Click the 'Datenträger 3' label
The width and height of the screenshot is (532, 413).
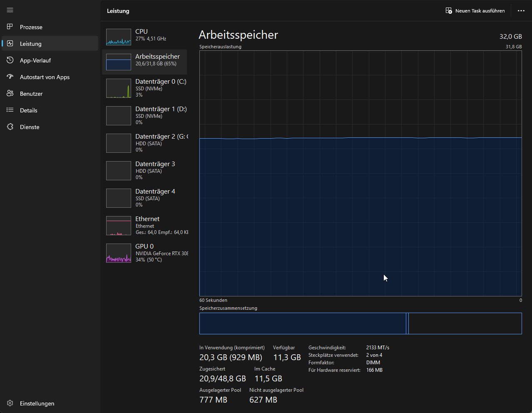(x=155, y=164)
